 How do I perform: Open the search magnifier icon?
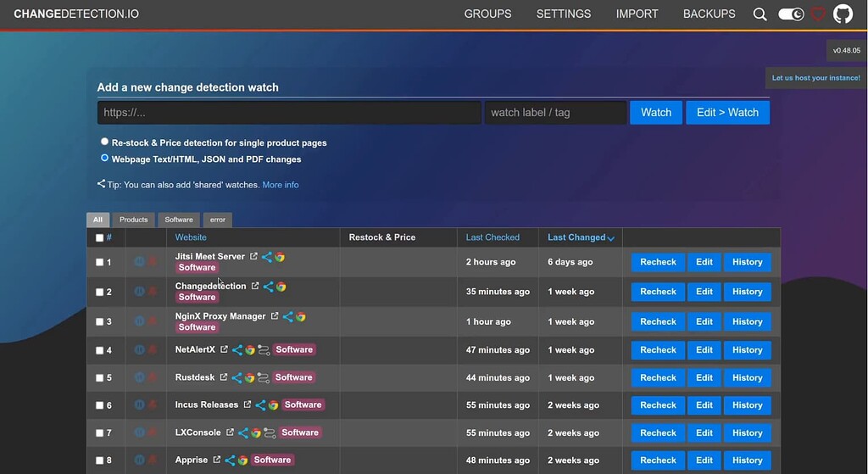coord(759,14)
